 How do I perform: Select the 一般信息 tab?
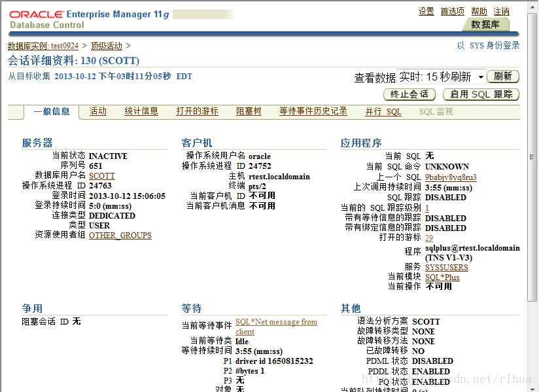52,111
